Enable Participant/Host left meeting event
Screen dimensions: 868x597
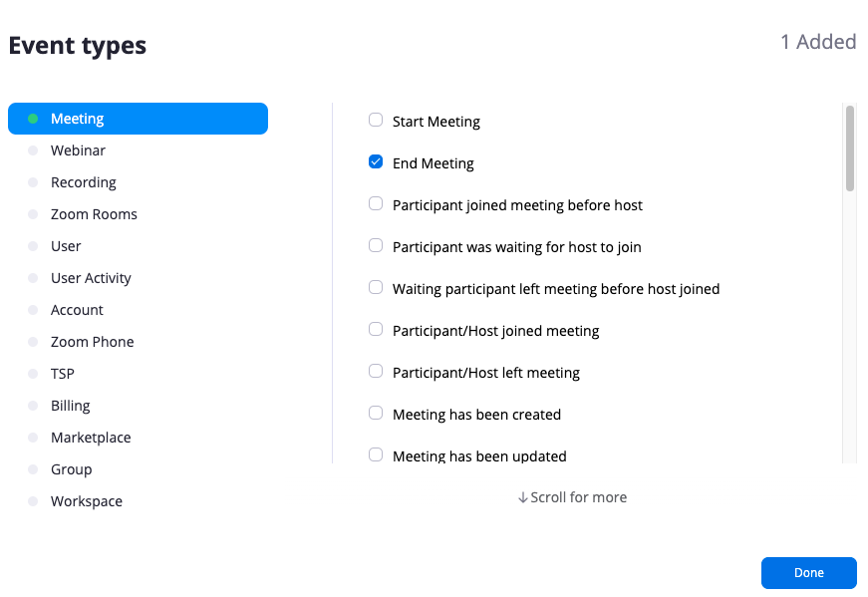click(376, 372)
